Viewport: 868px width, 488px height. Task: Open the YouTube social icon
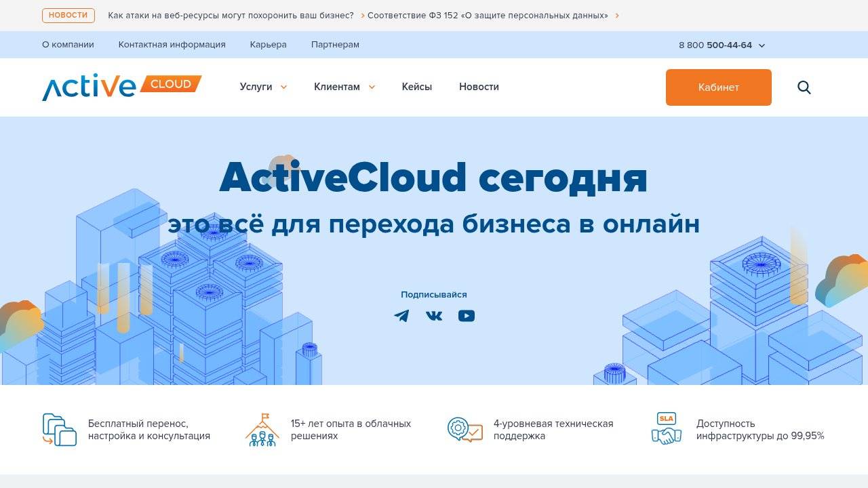[467, 316]
